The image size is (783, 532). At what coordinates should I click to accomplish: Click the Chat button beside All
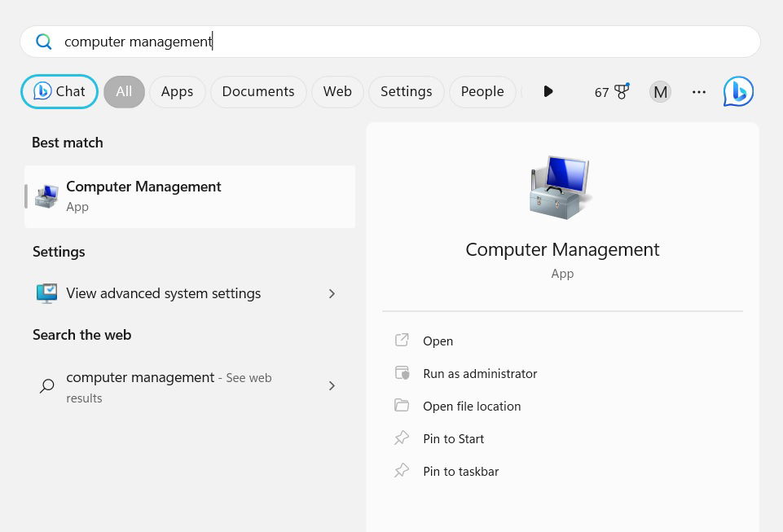click(59, 91)
